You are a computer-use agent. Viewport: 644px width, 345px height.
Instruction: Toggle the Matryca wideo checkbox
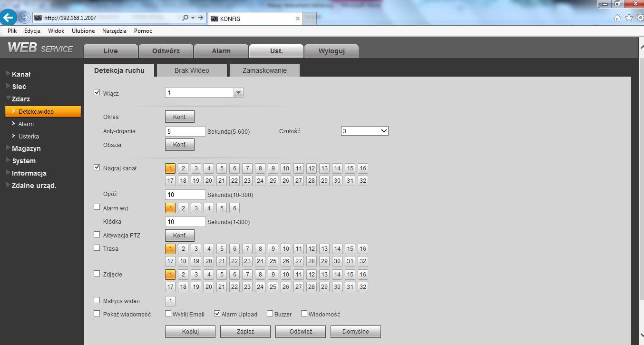[97, 300]
